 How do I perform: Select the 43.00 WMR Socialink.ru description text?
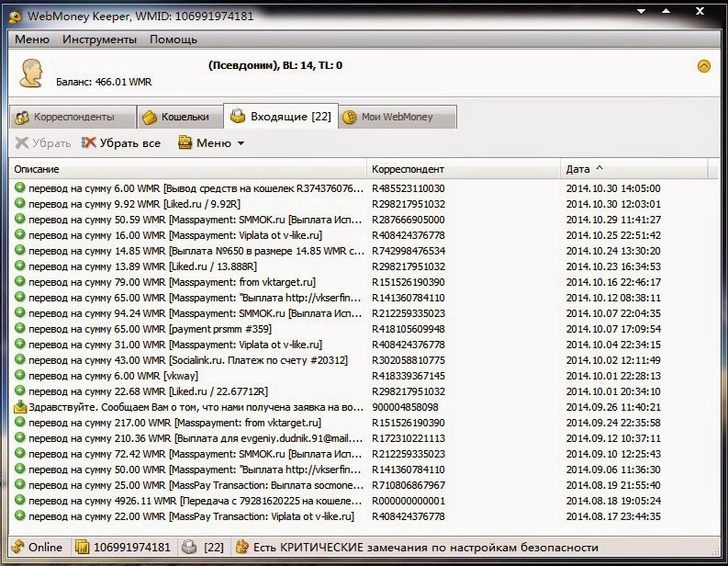coord(188,360)
